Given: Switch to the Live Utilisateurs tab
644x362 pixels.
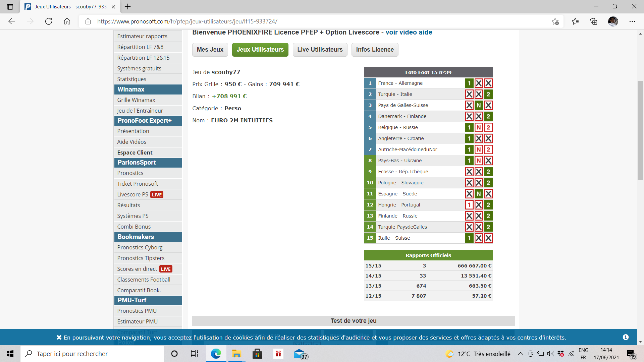Looking at the screenshot, I should pyautogui.click(x=320, y=50).
